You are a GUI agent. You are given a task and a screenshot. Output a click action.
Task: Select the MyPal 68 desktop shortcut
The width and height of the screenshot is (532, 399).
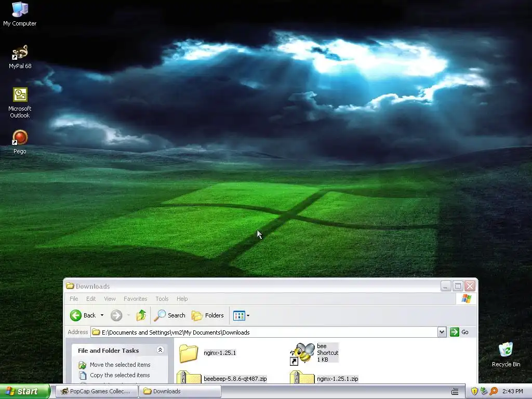point(20,57)
